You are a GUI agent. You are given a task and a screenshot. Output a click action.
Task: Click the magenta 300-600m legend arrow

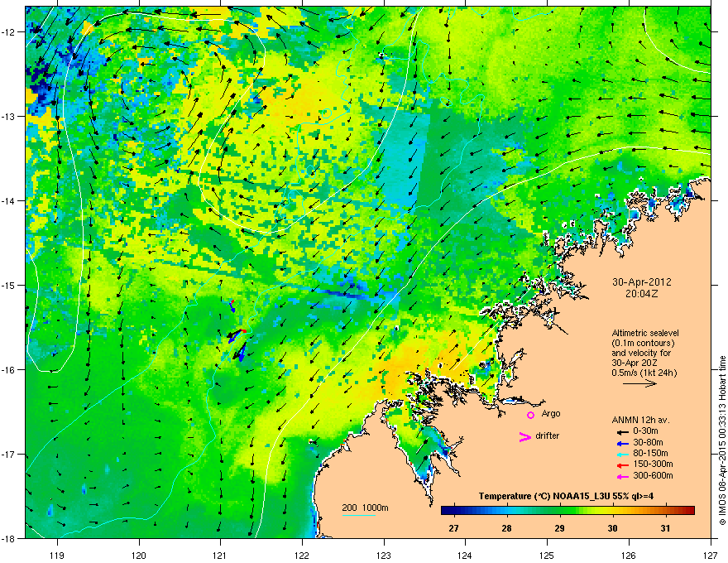622,476
